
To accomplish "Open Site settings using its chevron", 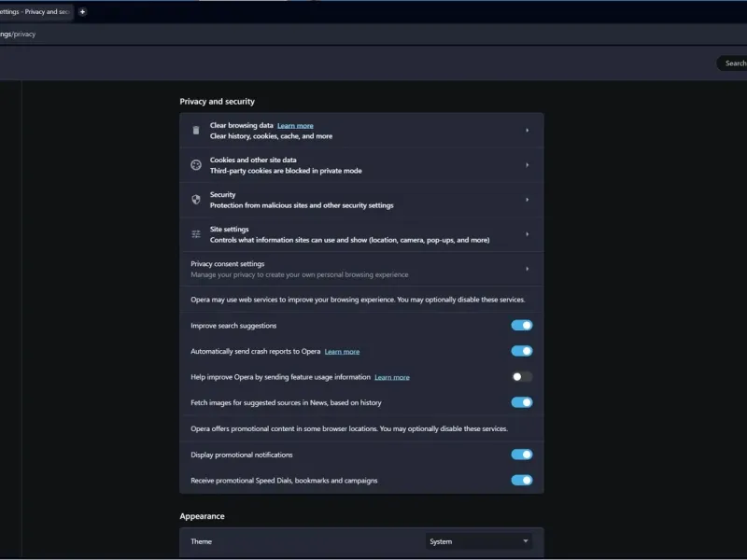I will tap(527, 234).
